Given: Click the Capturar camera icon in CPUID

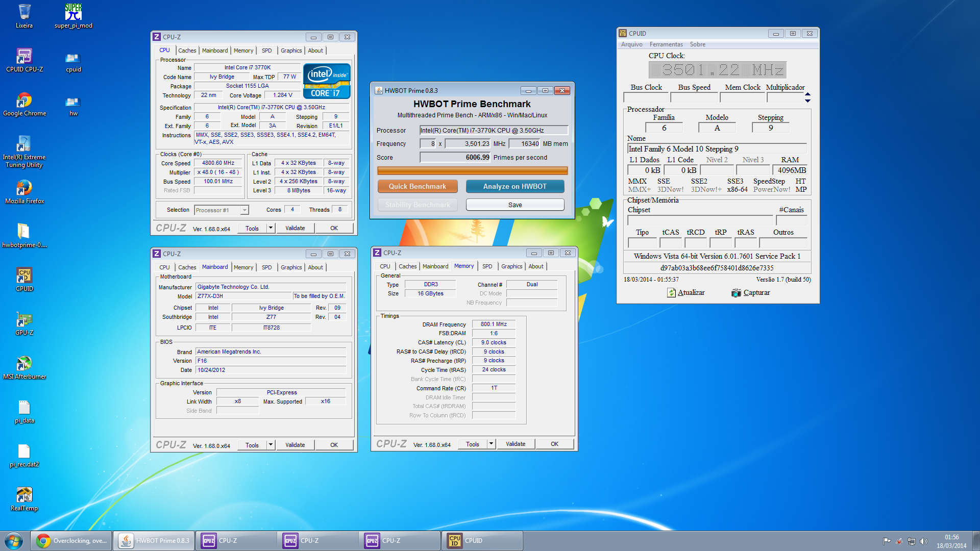Looking at the screenshot, I should [736, 293].
